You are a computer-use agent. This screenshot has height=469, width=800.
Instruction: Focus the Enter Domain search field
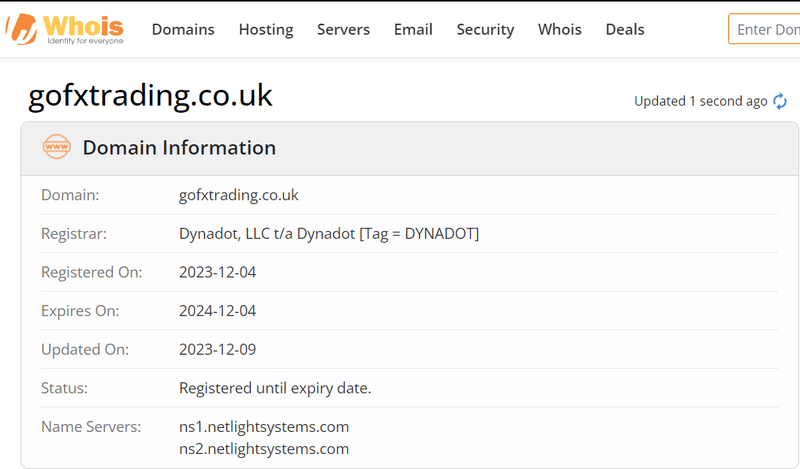coord(764,29)
